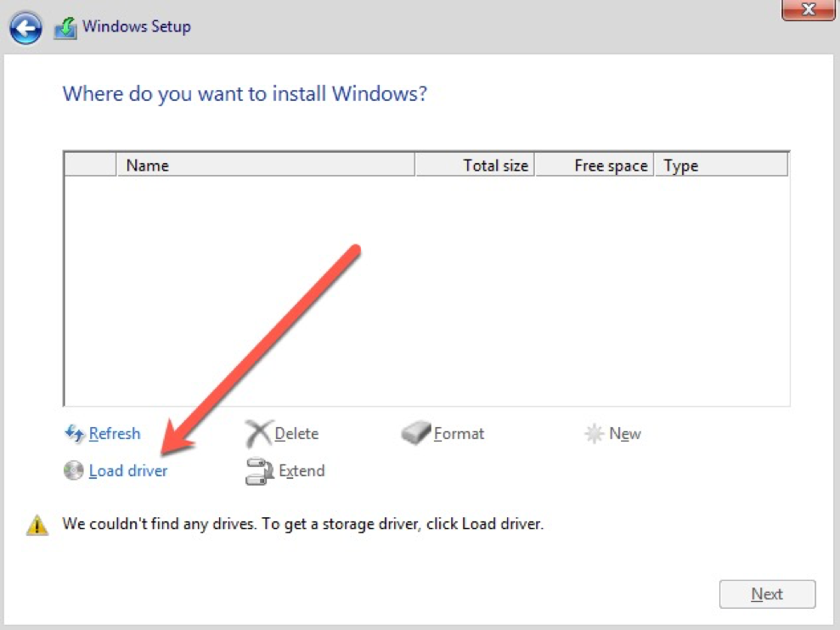Screen dimensions: 840x630
Task: Click the Delete X icon
Action: 258,433
